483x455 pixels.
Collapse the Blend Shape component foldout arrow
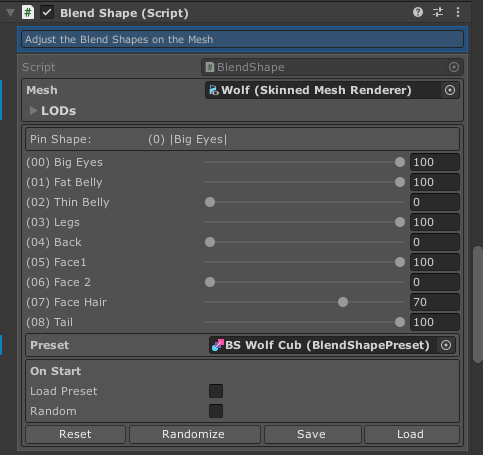(10, 13)
